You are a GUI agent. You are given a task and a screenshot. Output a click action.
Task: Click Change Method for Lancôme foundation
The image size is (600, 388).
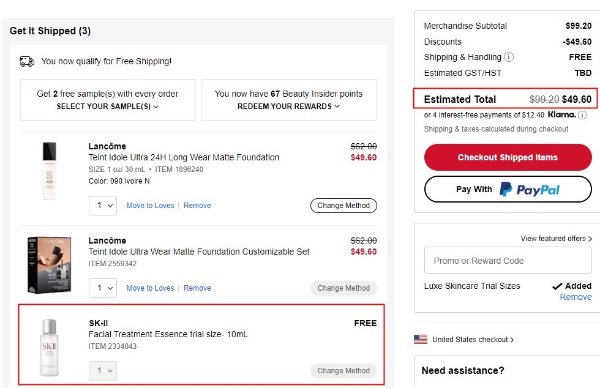[x=343, y=205]
